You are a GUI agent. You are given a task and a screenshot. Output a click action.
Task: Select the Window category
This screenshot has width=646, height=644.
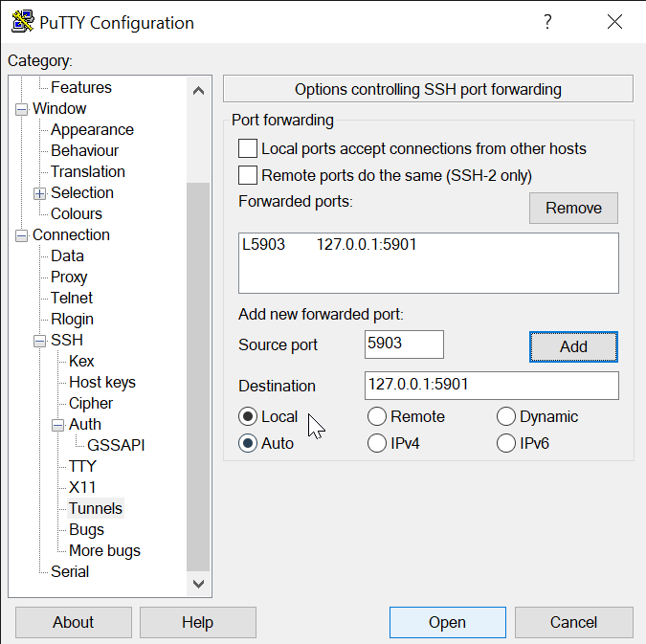[59, 109]
